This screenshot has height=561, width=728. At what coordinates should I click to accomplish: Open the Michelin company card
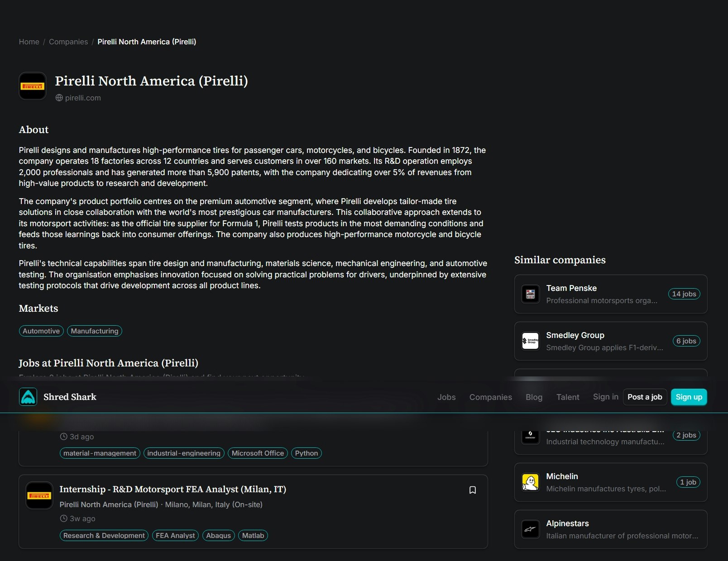coord(611,482)
